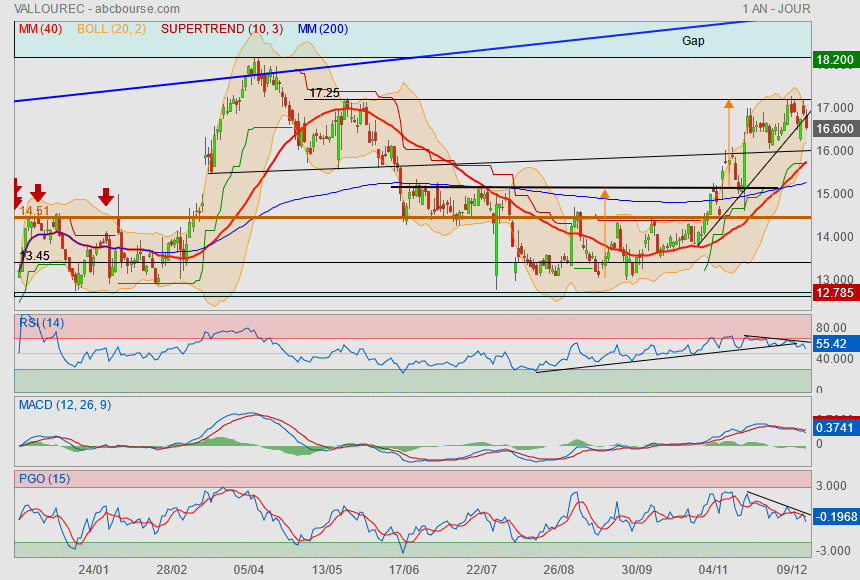
Task: Click the blue -0.1968 PGO value tag
Action: click(x=836, y=516)
